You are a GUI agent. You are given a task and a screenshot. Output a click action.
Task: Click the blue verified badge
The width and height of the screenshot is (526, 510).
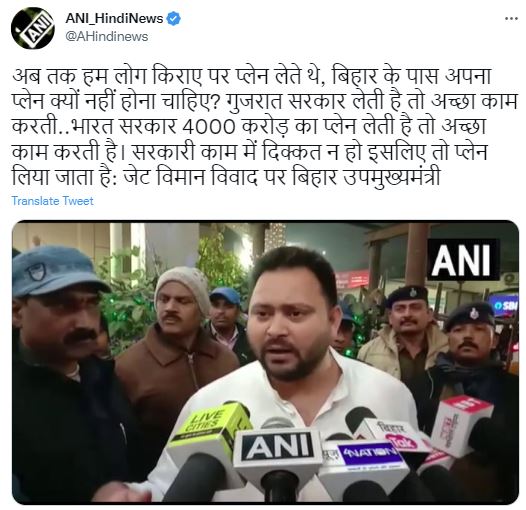tap(174, 18)
